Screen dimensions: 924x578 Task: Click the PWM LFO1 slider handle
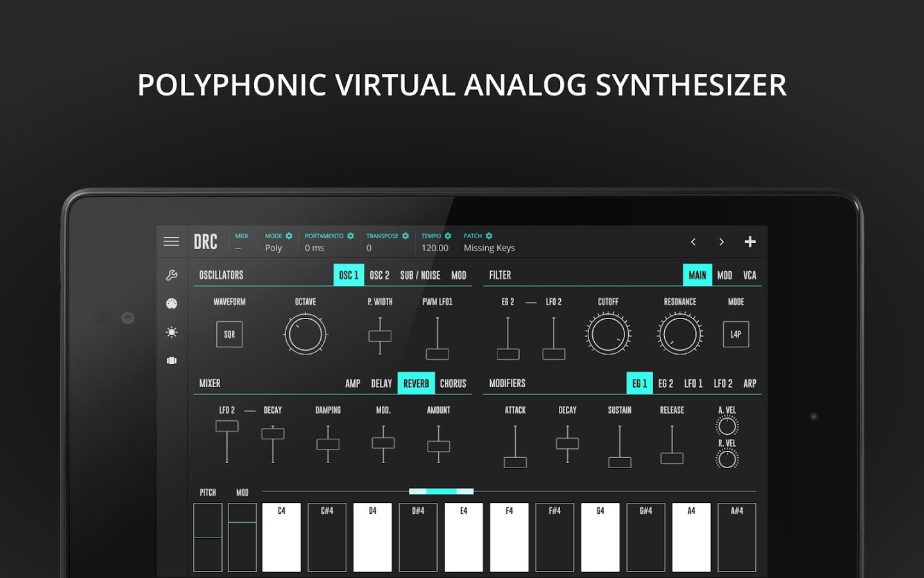point(438,354)
